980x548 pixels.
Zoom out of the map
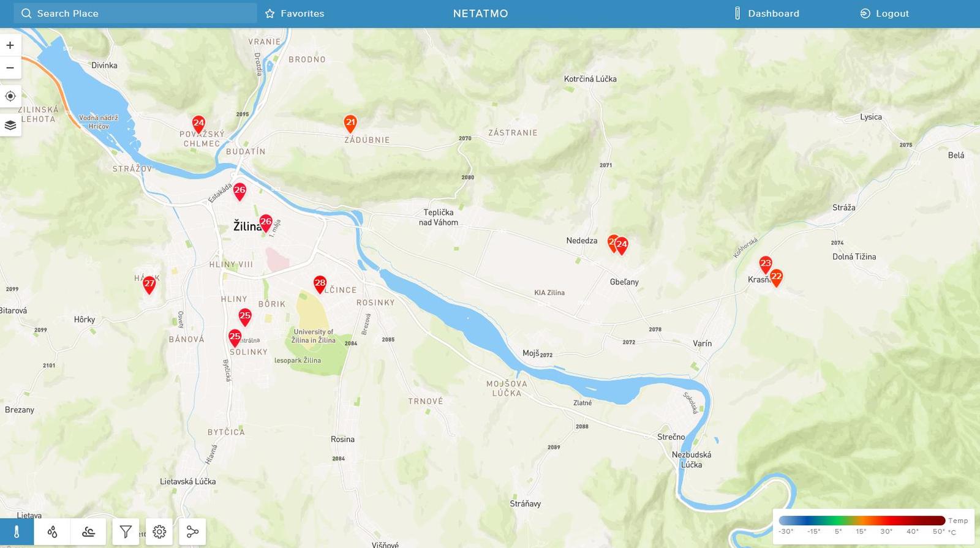[10, 68]
